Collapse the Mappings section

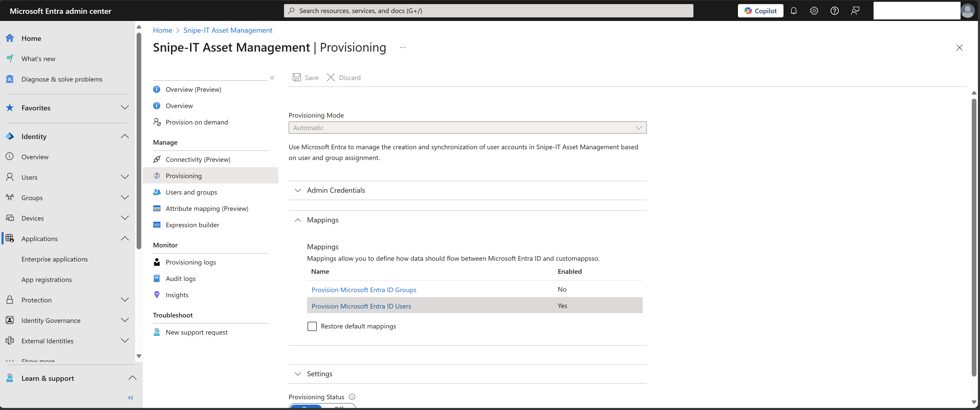[467, 220]
